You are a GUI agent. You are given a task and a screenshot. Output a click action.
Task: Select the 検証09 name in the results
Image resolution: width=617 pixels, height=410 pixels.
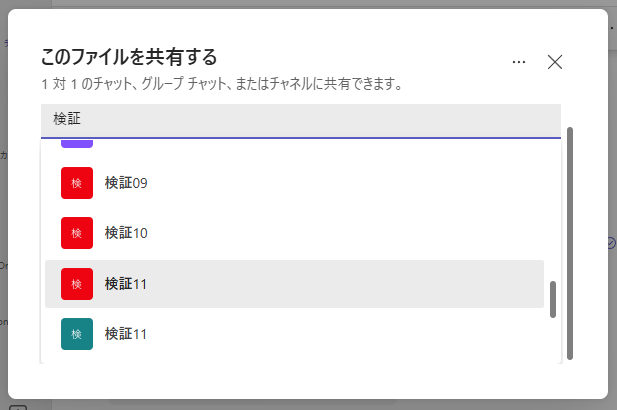coord(126,183)
